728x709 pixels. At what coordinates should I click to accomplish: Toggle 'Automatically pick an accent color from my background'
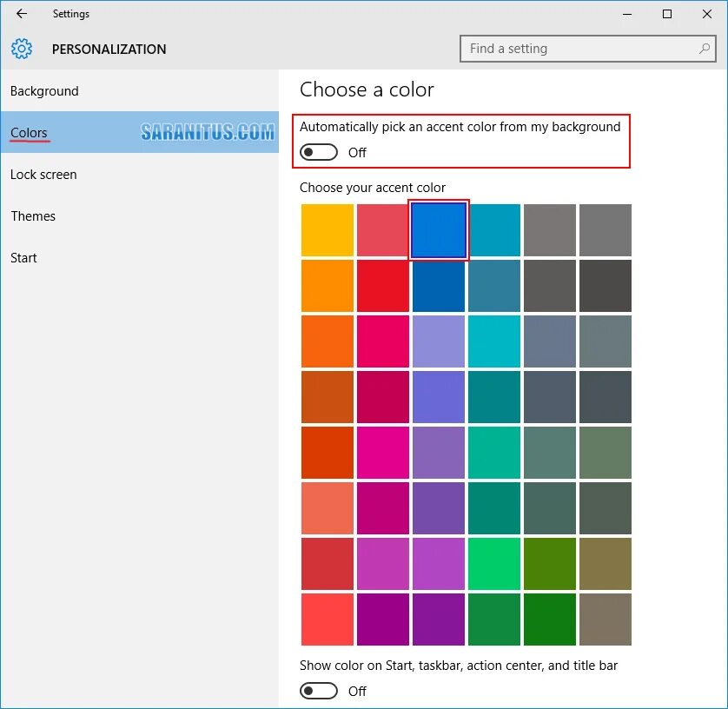(x=318, y=151)
